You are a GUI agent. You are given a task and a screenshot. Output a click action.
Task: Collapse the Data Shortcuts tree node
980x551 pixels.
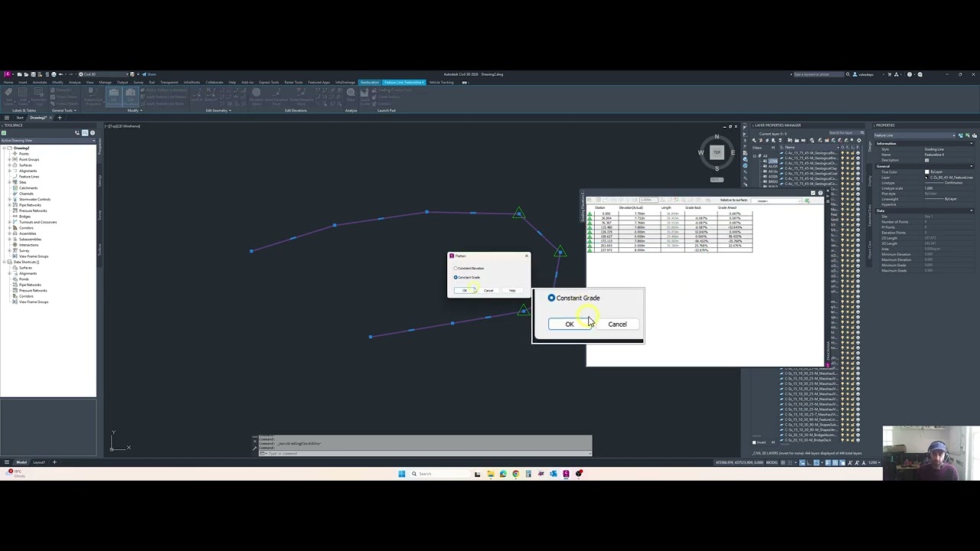click(4, 262)
